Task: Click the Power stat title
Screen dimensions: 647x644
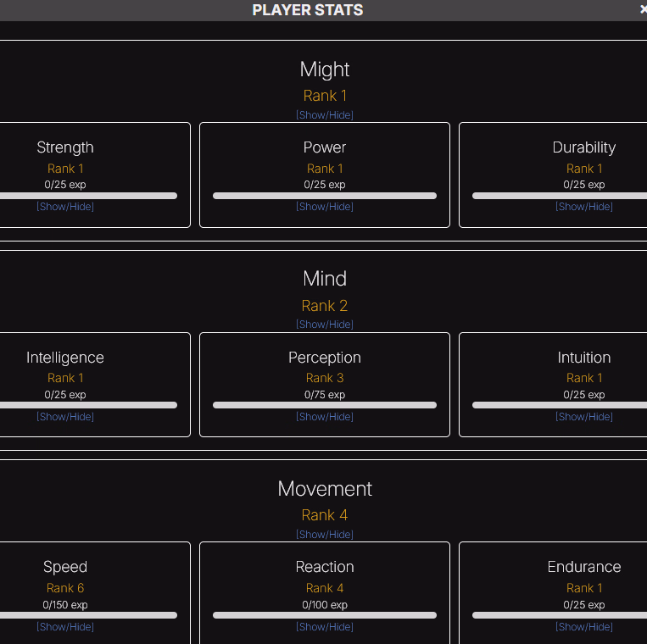Action: click(325, 147)
